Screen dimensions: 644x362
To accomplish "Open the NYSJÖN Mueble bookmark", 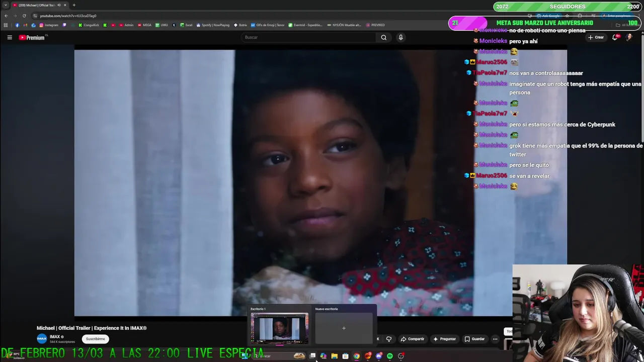I will (344, 25).
